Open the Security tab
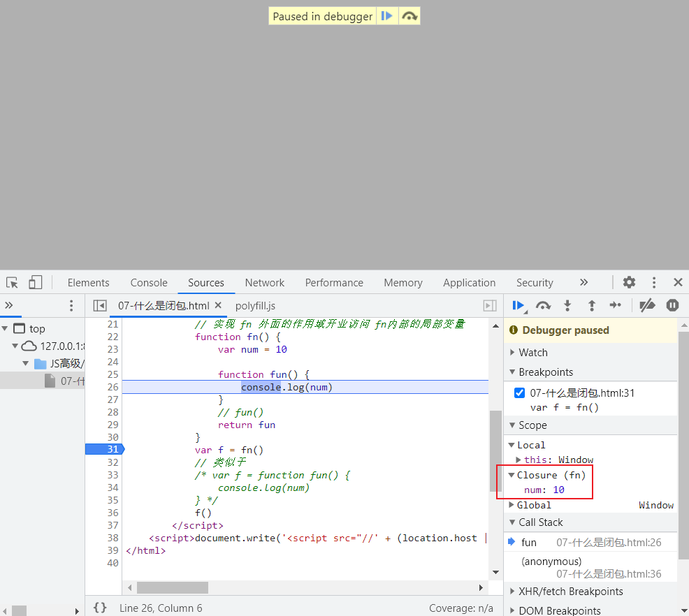Image resolution: width=689 pixels, height=616 pixels. pos(535,283)
